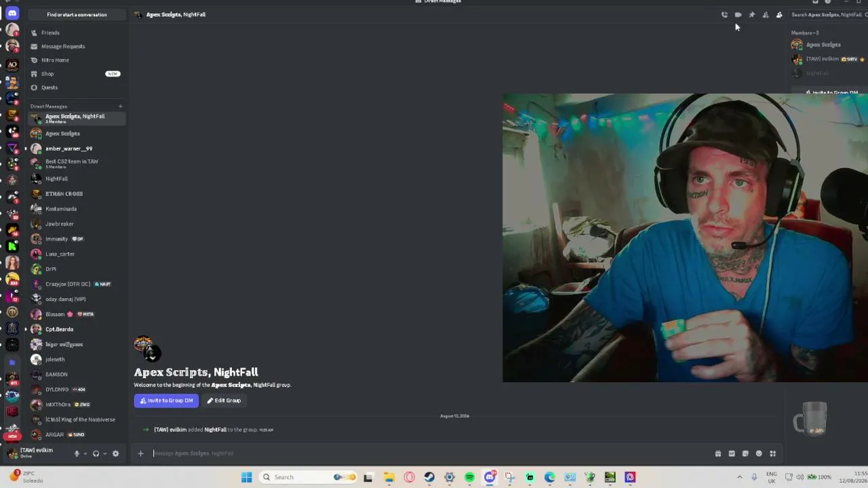Click the plus attachment button

[x=140, y=453]
